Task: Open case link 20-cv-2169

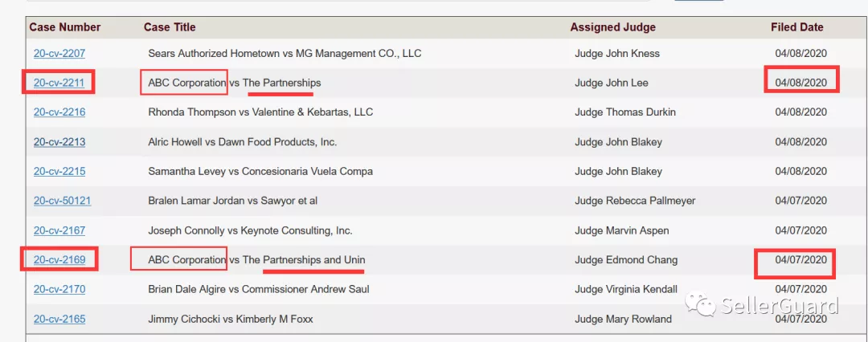Action: point(59,260)
